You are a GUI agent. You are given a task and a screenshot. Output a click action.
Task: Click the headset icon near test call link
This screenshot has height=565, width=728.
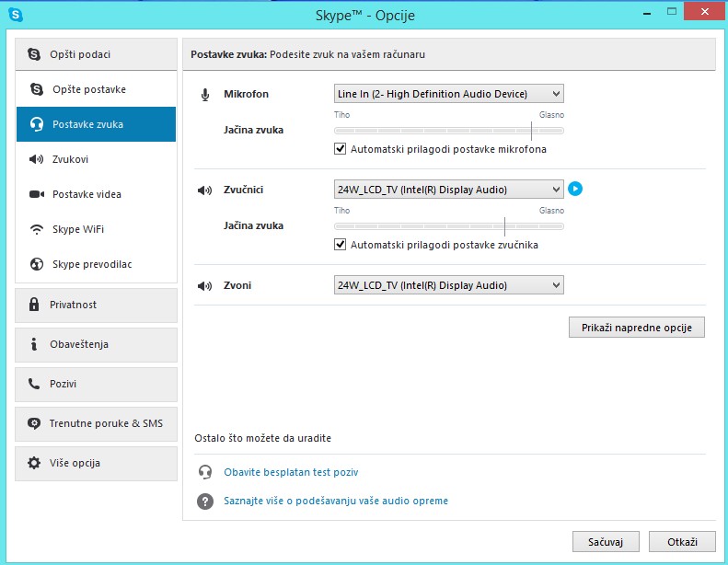coord(205,472)
